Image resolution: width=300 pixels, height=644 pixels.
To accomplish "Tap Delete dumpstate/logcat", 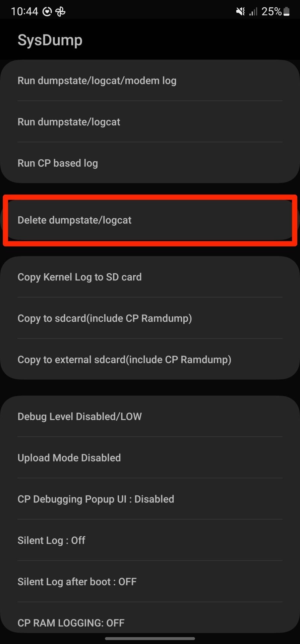I will [150, 220].
